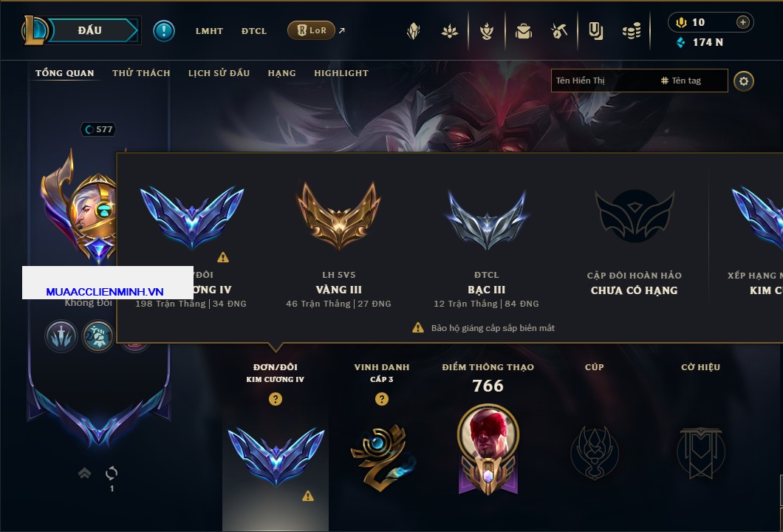The height and width of the screenshot is (532, 783).
Task: Click question mark under ĐƠN/ĐÔI
Action: coord(275,399)
